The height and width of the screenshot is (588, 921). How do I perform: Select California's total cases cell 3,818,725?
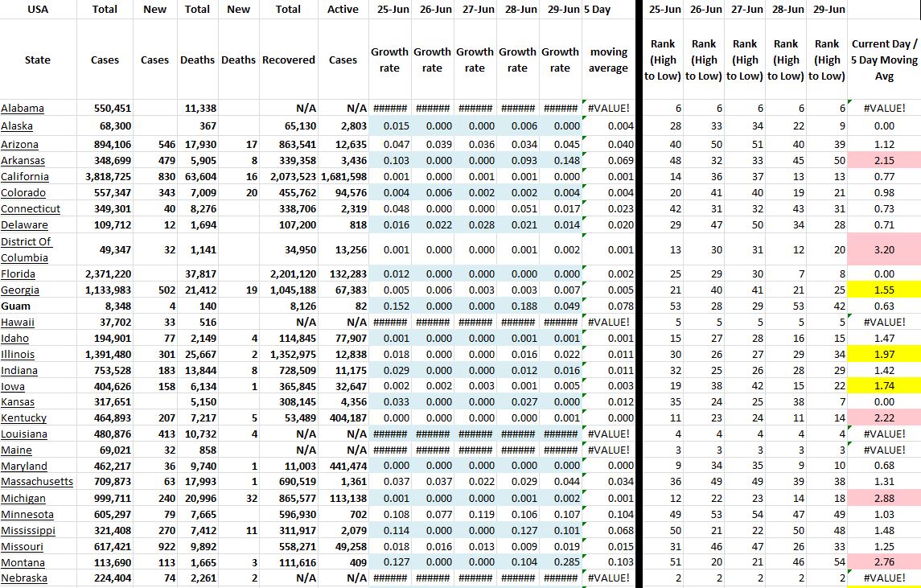[105, 177]
